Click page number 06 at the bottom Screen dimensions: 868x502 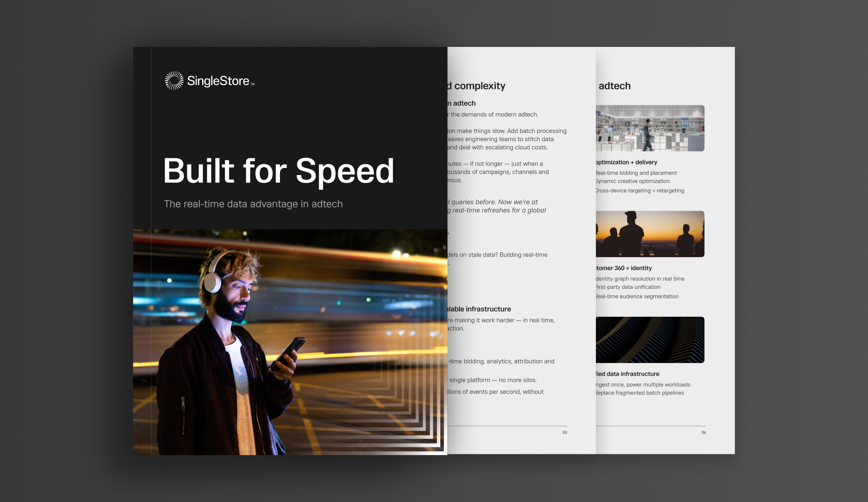point(703,432)
